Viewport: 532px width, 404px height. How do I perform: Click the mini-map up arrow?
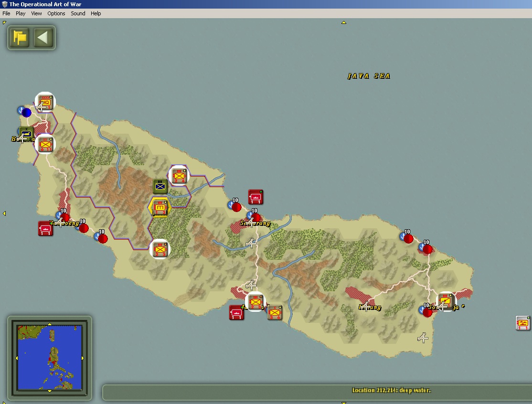tap(50, 324)
